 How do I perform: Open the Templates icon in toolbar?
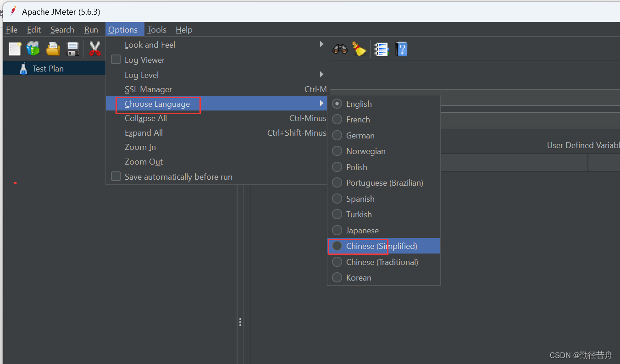pos(33,49)
